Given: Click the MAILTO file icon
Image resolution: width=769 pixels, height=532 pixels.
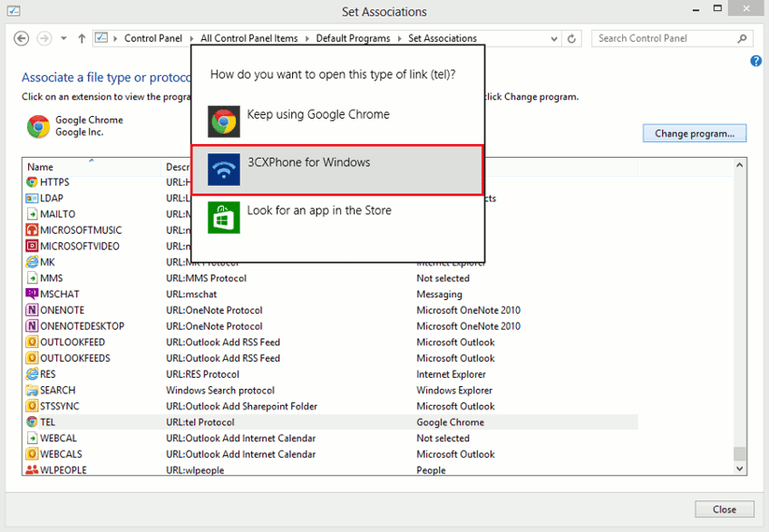Looking at the screenshot, I should click(x=32, y=214).
